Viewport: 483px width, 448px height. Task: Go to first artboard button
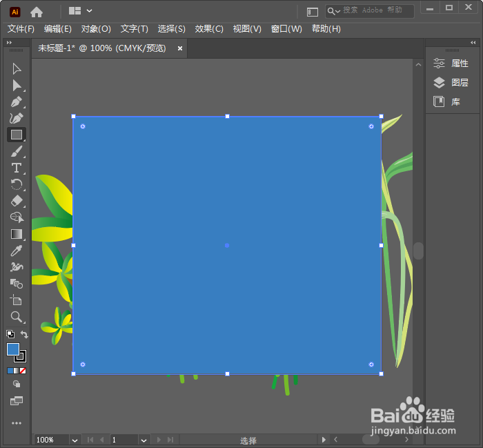[90, 440]
